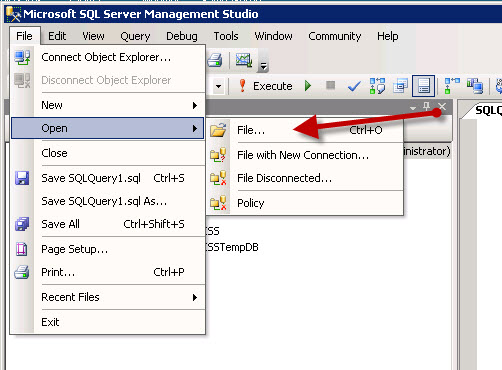
Task: Choose File... in the Open submenu
Action: pyautogui.click(x=305, y=130)
